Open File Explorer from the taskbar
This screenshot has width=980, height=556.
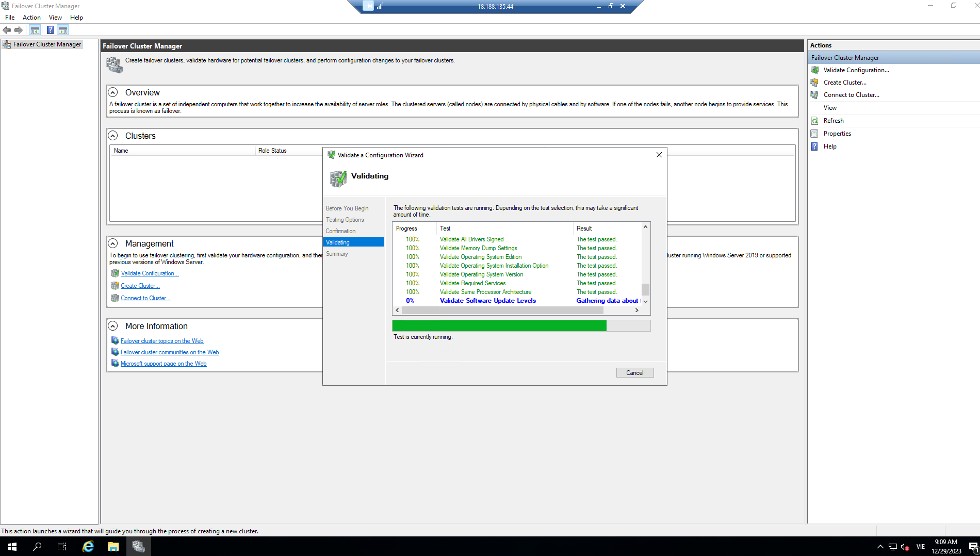(x=113, y=546)
